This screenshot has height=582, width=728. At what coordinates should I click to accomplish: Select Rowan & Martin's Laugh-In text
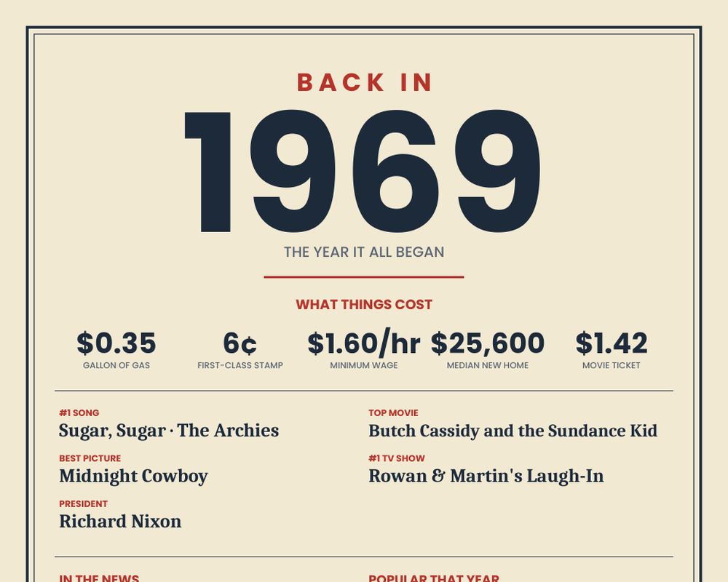pyautogui.click(x=486, y=477)
